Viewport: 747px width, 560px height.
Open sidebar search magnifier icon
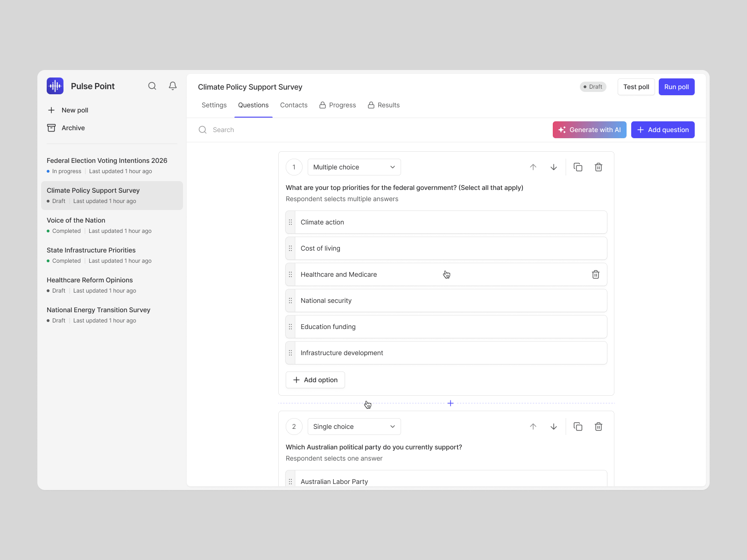click(x=152, y=86)
